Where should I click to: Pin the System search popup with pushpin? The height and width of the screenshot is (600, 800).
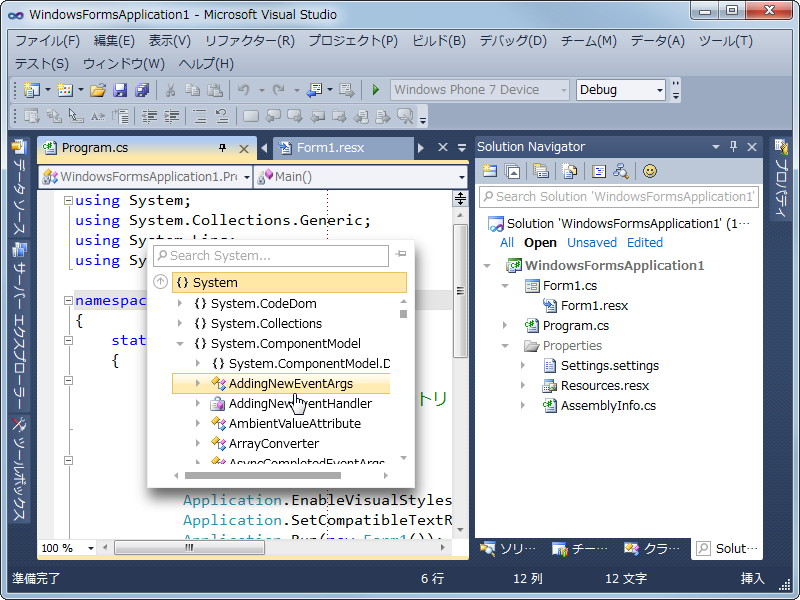tap(401, 256)
